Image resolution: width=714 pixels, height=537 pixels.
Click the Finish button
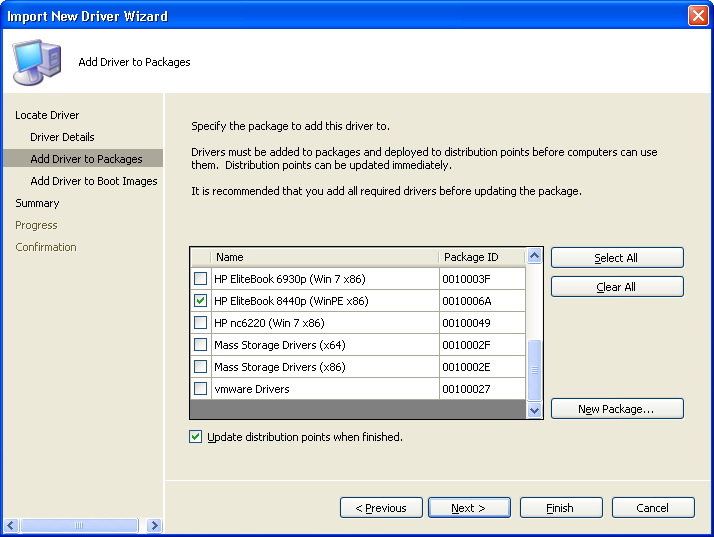(x=561, y=508)
